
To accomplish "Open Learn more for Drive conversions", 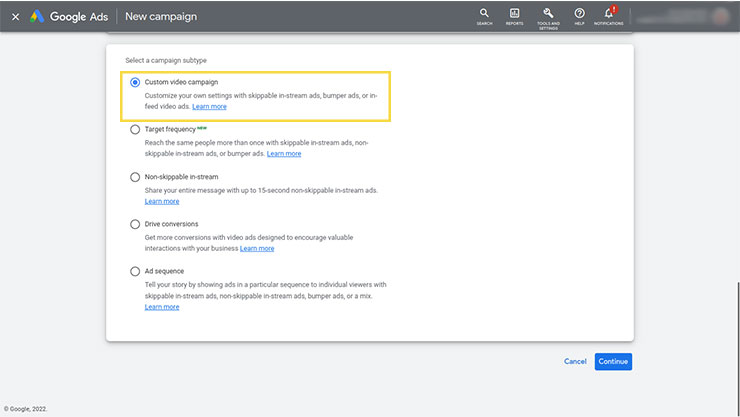I will pyautogui.click(x=257, y=248).
